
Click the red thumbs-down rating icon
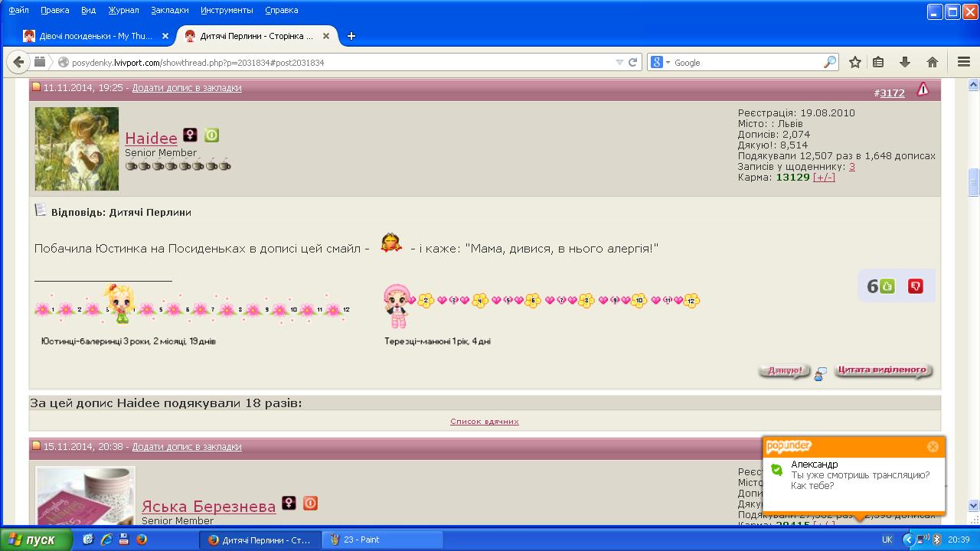[x=915, y=286]
